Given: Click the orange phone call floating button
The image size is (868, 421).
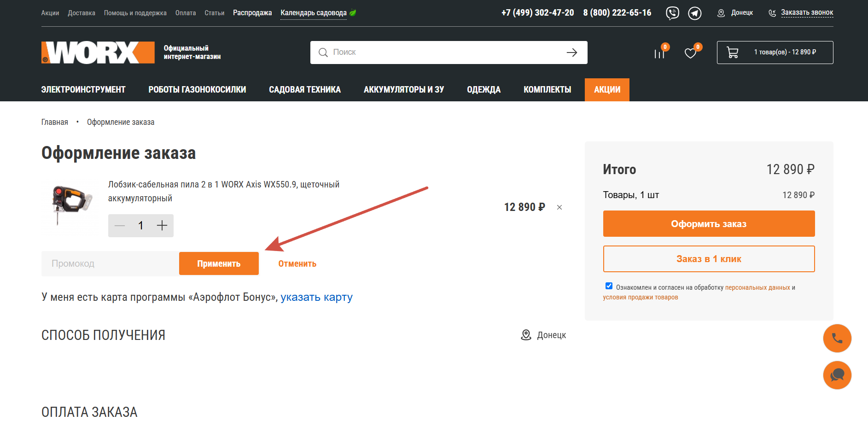Looking at the screenshot, I should [x=837, y=339].
